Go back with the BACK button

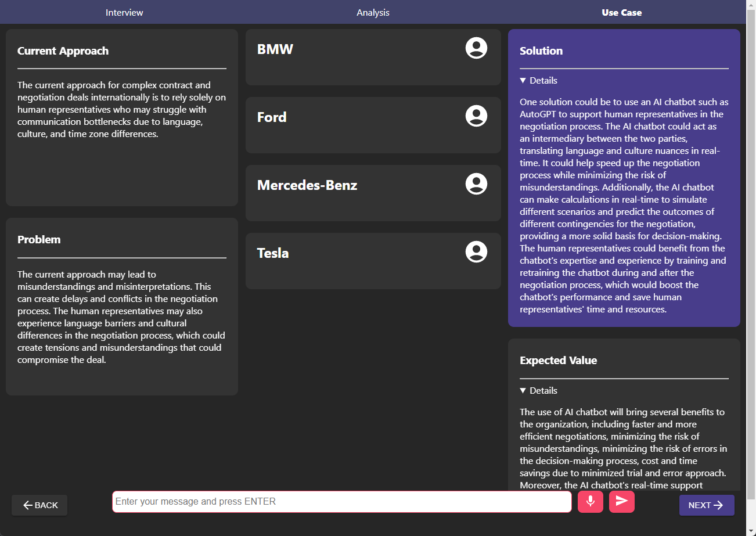tap(39, 505)
